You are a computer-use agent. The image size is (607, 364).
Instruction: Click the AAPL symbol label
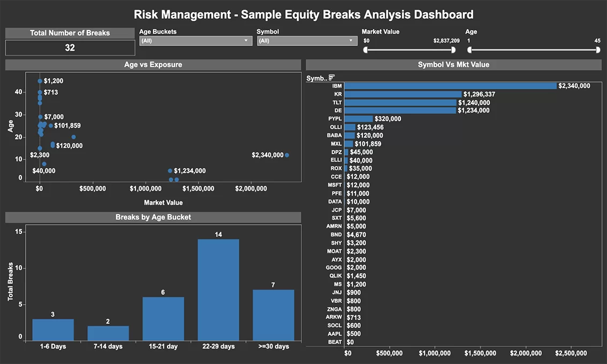(x=335, y=334)
